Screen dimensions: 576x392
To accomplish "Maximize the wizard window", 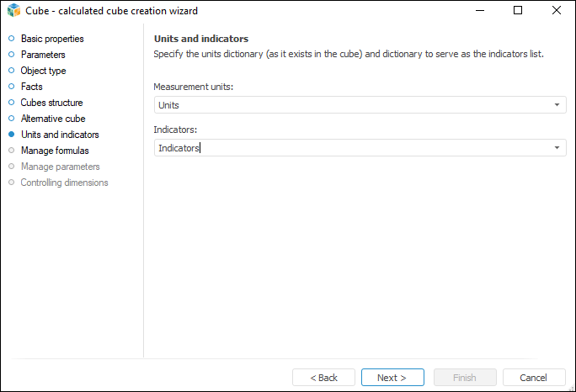I will click(518, 11).
